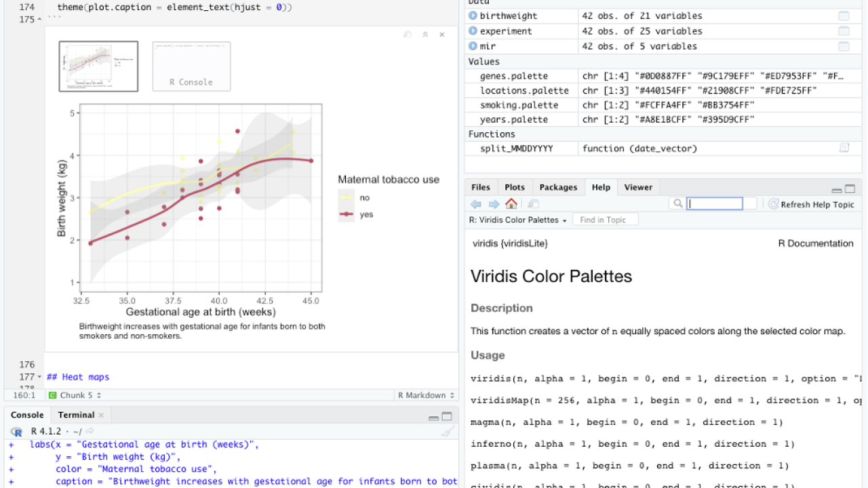Viewport: 868px width, 488px height.
Task: Click the genes.palette value row
Action: (x=663, y=76)
